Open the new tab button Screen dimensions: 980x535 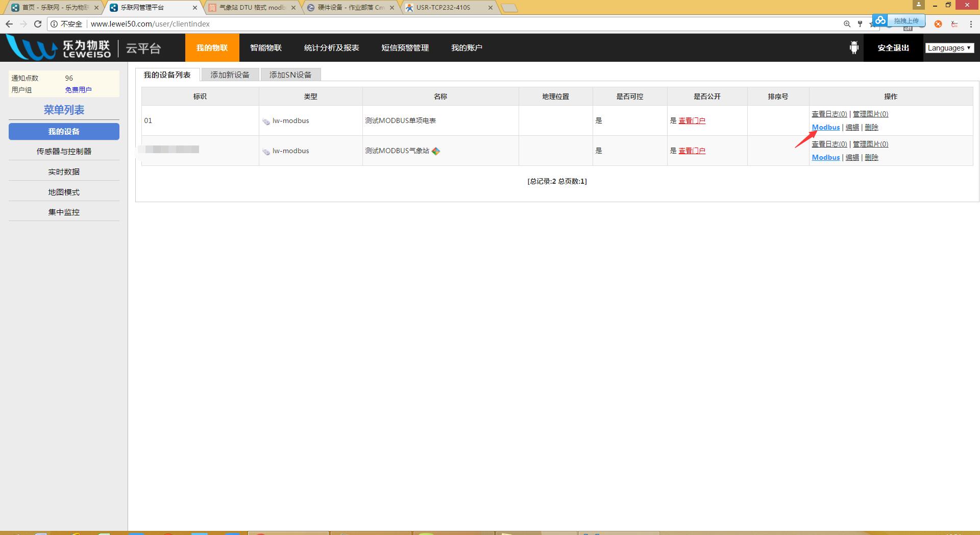click(509, 8)
